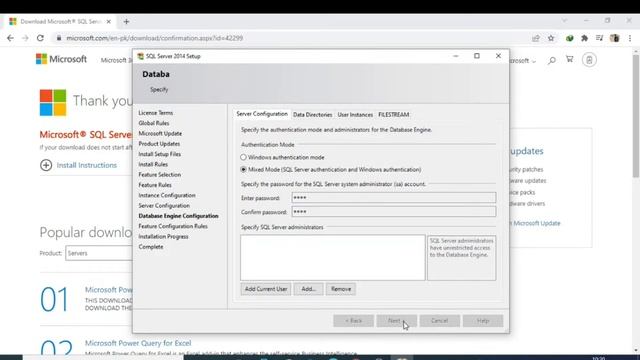The height and width of the screenshot is (360, 640).
Task: Minimize the SQL Server 2014 Setup window
Action: [456, 56]
